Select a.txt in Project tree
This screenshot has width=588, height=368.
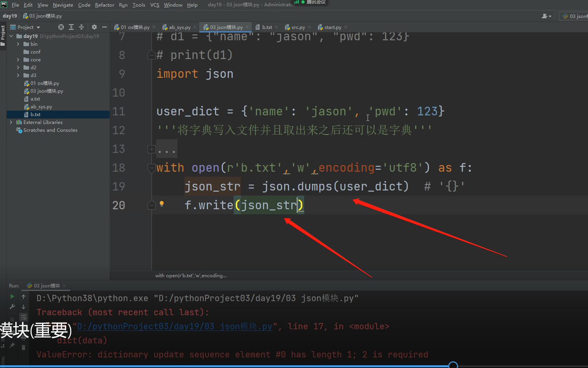(58, 99)
